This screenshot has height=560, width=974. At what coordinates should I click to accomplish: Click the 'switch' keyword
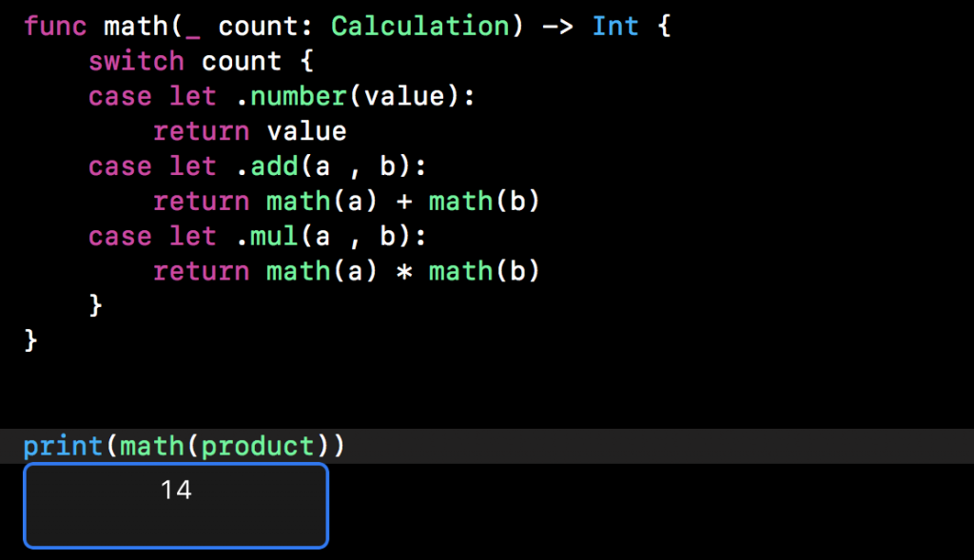pos(136,62)
